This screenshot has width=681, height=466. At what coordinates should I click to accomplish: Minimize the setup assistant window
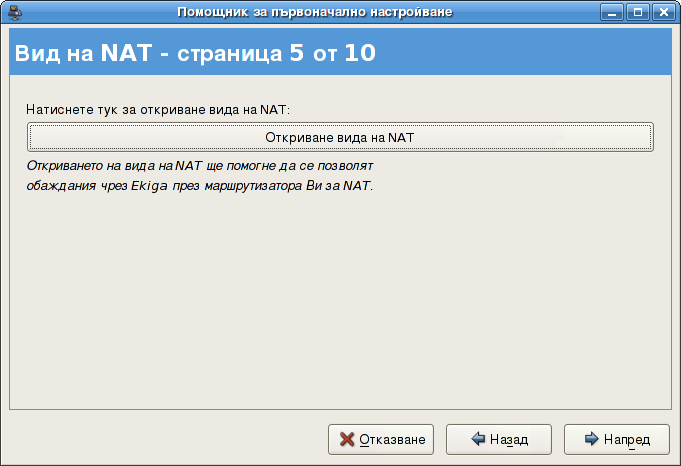click(x=611, y=12)
